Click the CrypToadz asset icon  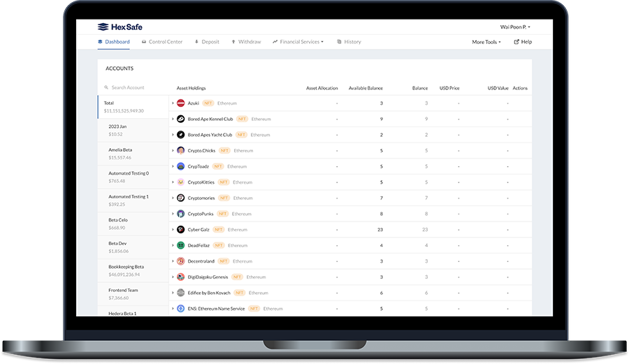(x=181, y=166)
